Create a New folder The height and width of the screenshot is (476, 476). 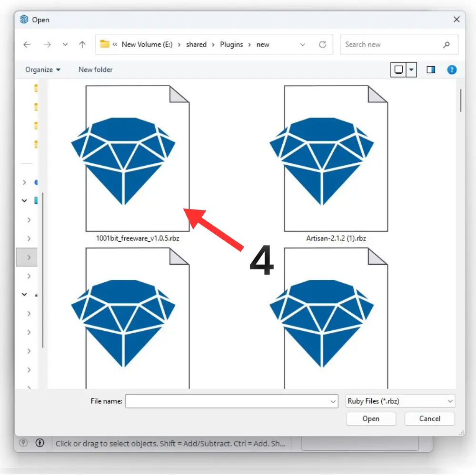(x=95, y=69)
